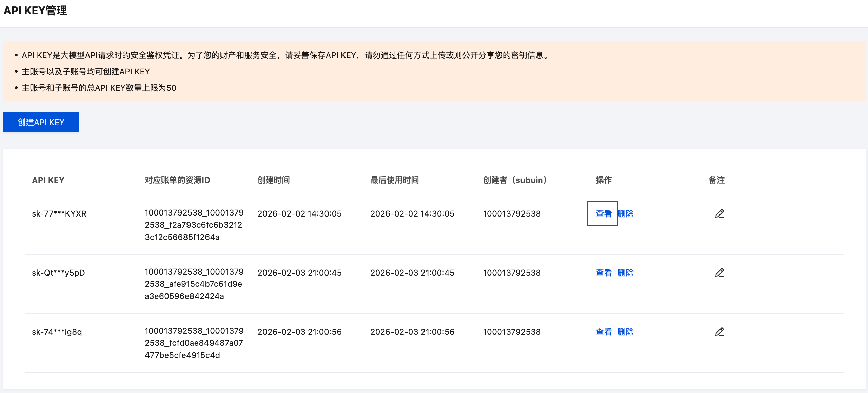
Task: Select the masked key sk-77***KYXR text
Action: tap(59, 213)
